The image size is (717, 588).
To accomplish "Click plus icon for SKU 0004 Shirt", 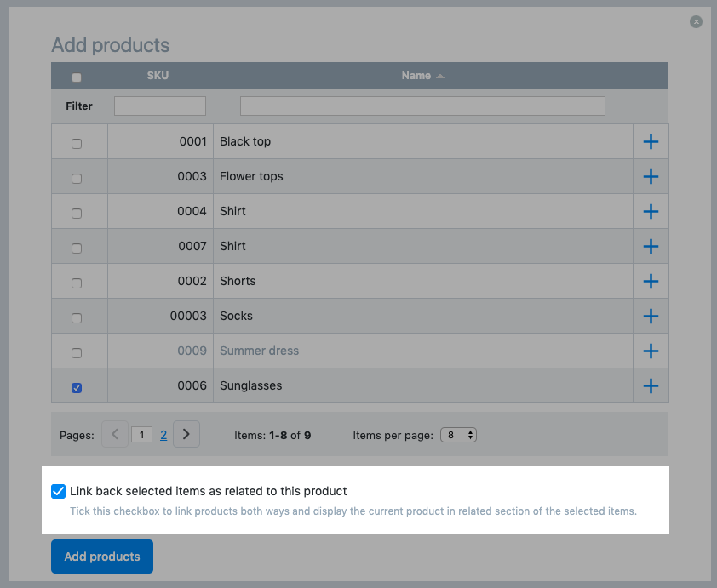I will click(651, 211).
